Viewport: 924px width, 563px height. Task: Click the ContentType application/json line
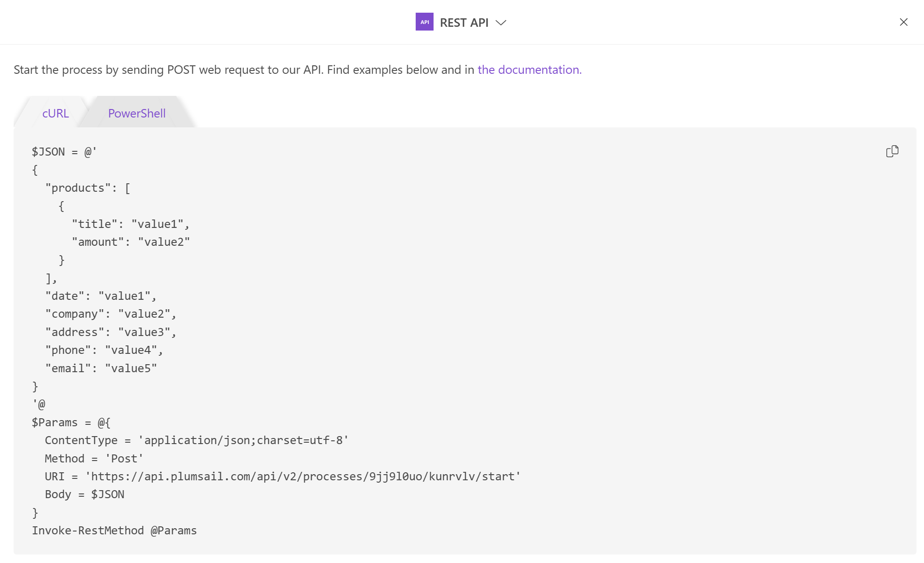click(x=197, y=440)
